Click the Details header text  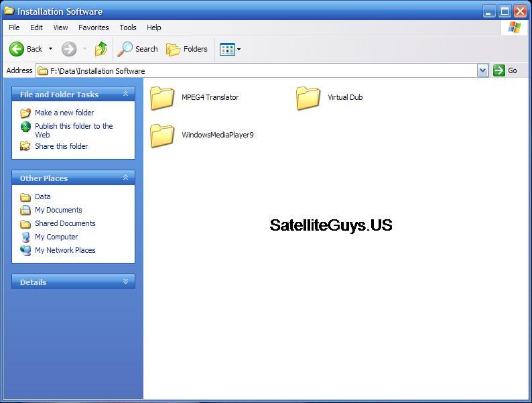coord(33,282)
